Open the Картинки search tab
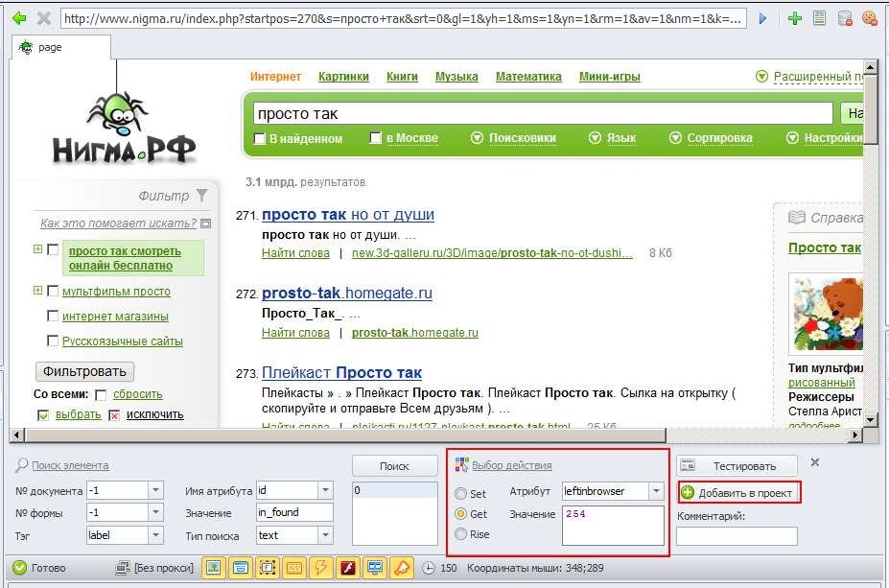889x588 pixels. pos(343,77)
